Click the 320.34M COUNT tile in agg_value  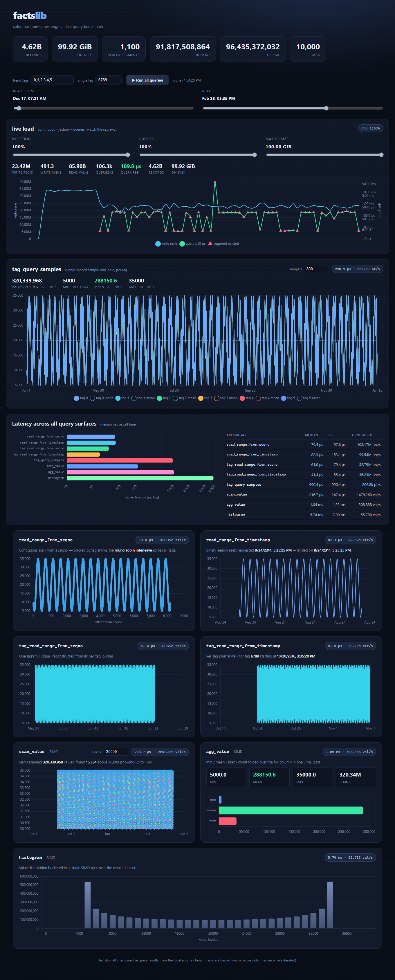click(x=356, y=778)
